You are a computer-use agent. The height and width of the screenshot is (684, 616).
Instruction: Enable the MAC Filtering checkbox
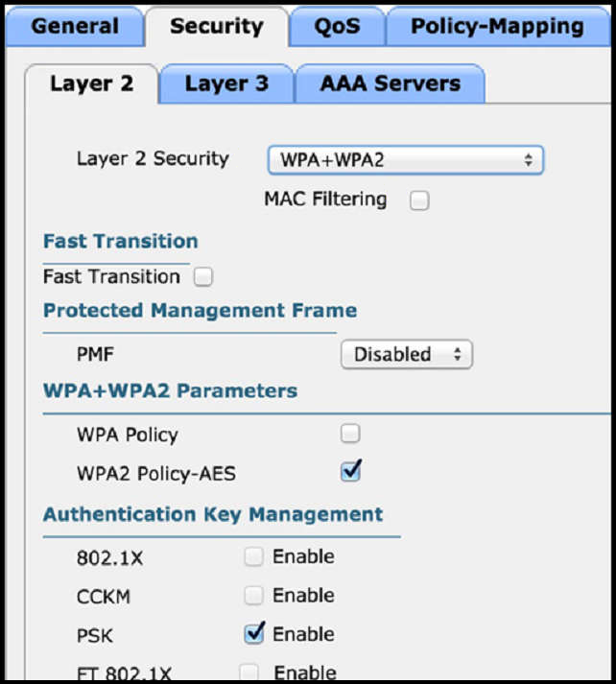(x=419, y=200)
